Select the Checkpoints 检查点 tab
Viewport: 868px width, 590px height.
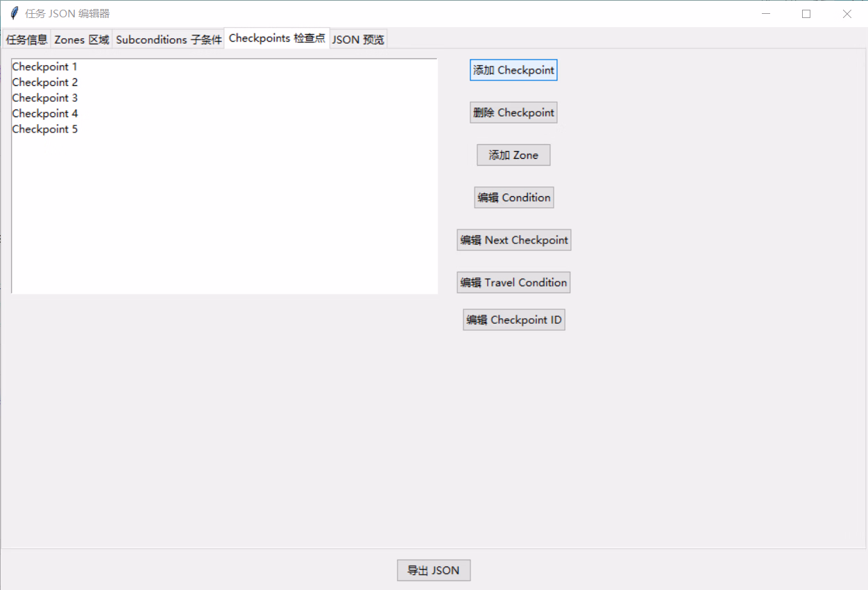(277, 38)
